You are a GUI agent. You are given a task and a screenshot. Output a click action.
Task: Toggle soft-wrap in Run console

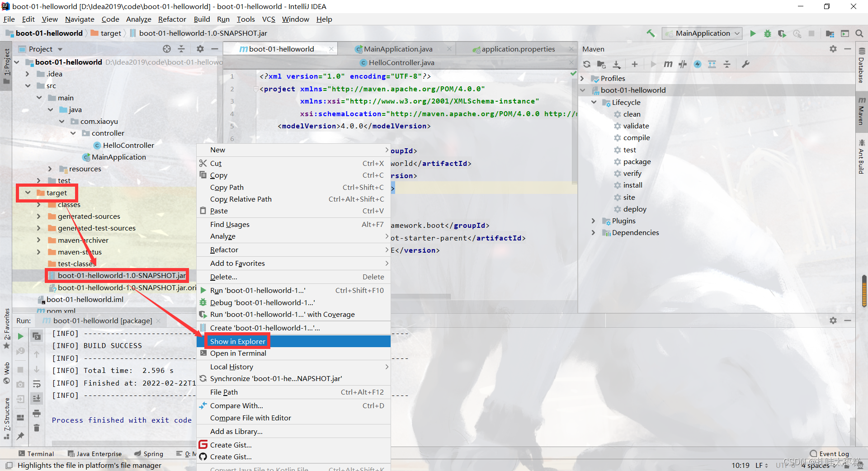(x=37, y=384)
